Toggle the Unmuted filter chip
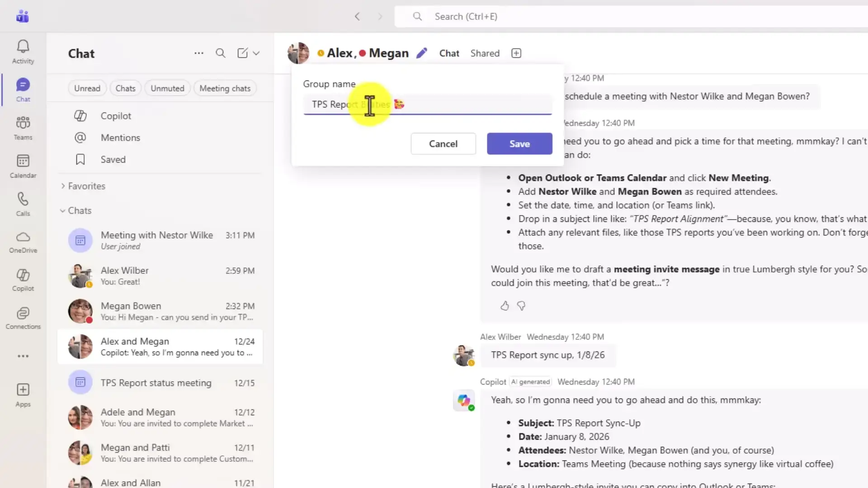868x488 pixels. (167, 89)
